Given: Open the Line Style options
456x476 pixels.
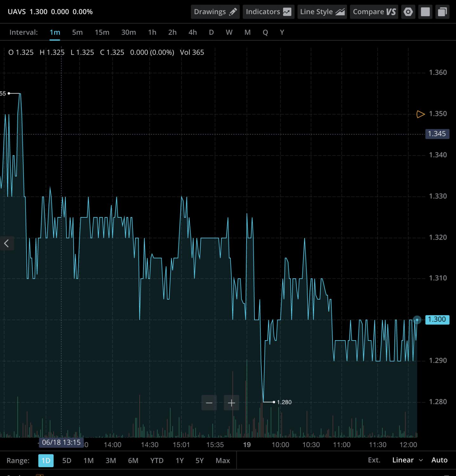Looking at the screenshot, I should tap(322, 12).
